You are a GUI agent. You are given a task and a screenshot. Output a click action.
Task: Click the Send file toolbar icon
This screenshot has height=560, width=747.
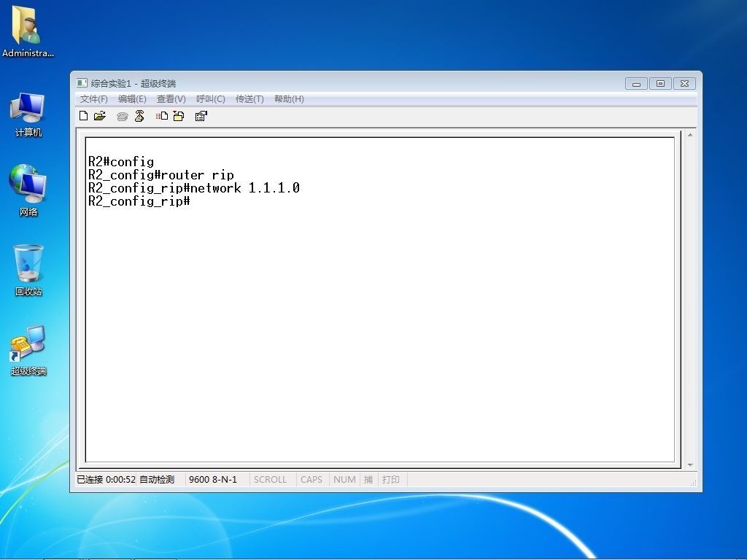tap(162, 116)
